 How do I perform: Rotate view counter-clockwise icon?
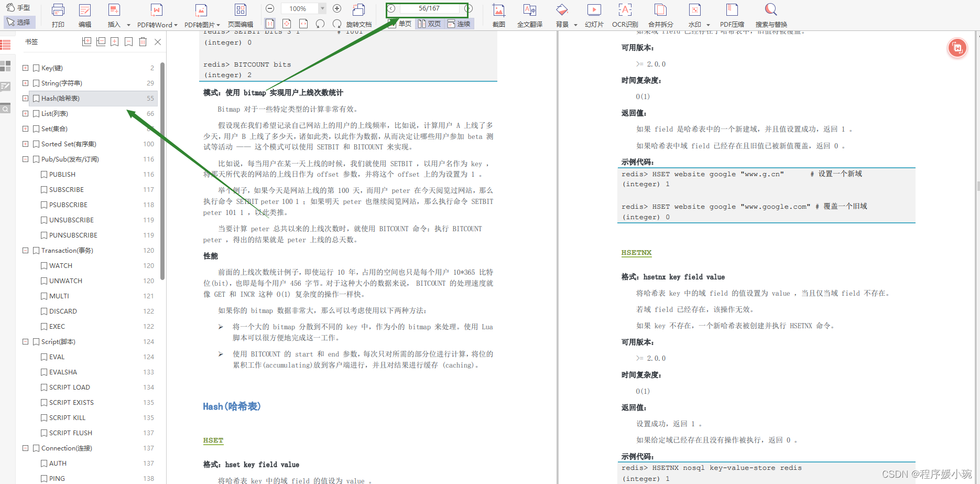tap(320, 24)
